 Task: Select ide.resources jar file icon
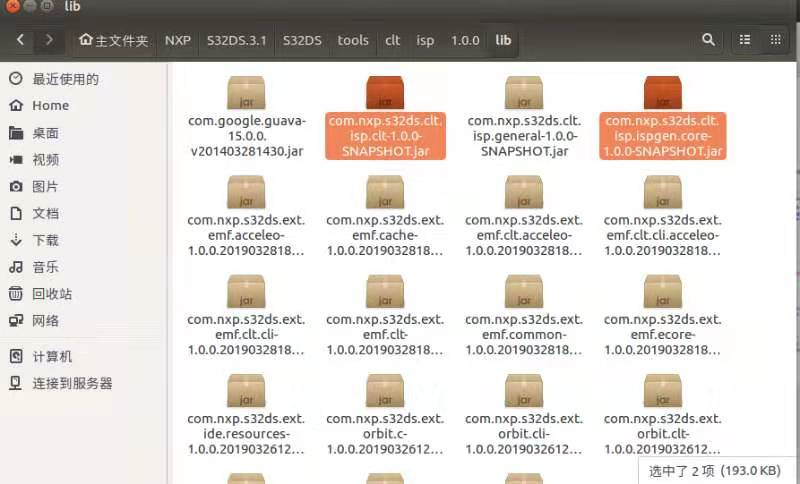pyautogui.click(x=246, y=391)
